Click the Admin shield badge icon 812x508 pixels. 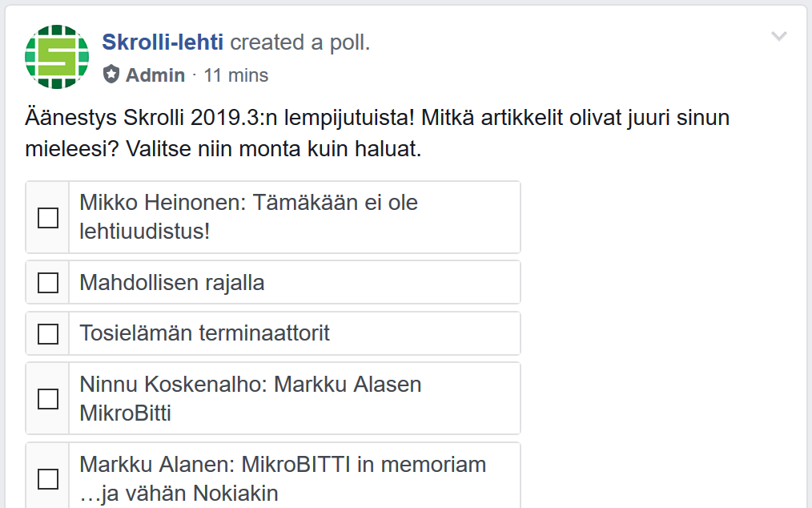click(x=111, y=75)
